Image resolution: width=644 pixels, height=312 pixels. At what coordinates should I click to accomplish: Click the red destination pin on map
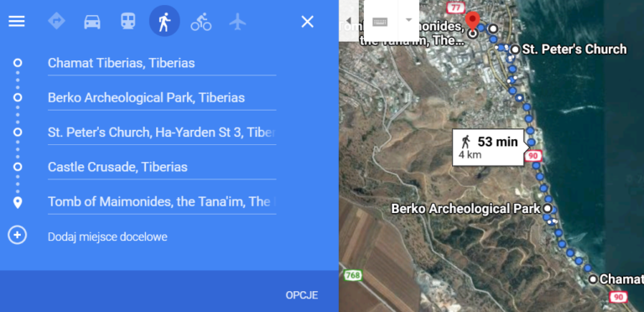pyautogui.click(x=472, y=20)
